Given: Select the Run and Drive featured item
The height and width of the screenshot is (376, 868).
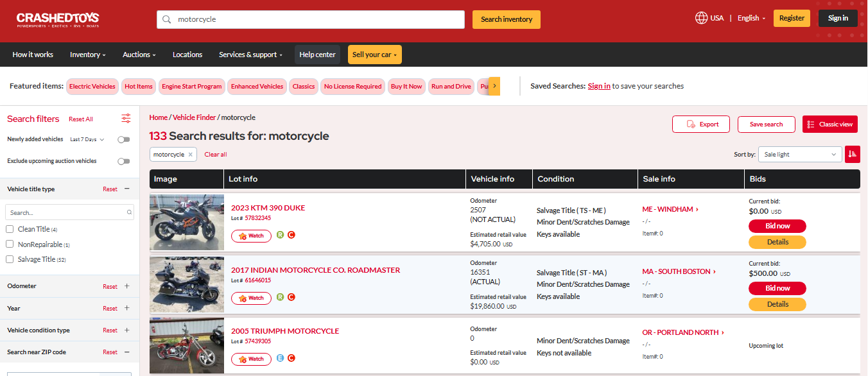Looking at the screenshot, I should click(x=451, y=87).
